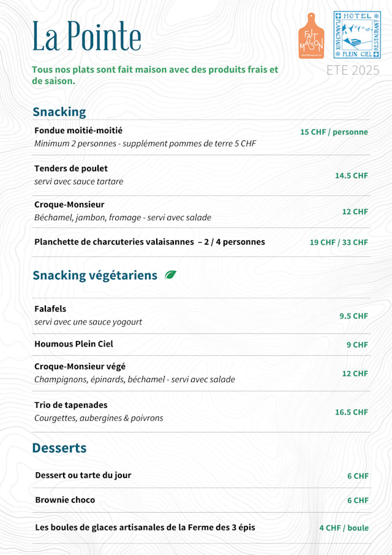The width and height of the screenshot is (392, 555).
Task: Click the Fondue moitié-moitié item
Action: point(78,131)
